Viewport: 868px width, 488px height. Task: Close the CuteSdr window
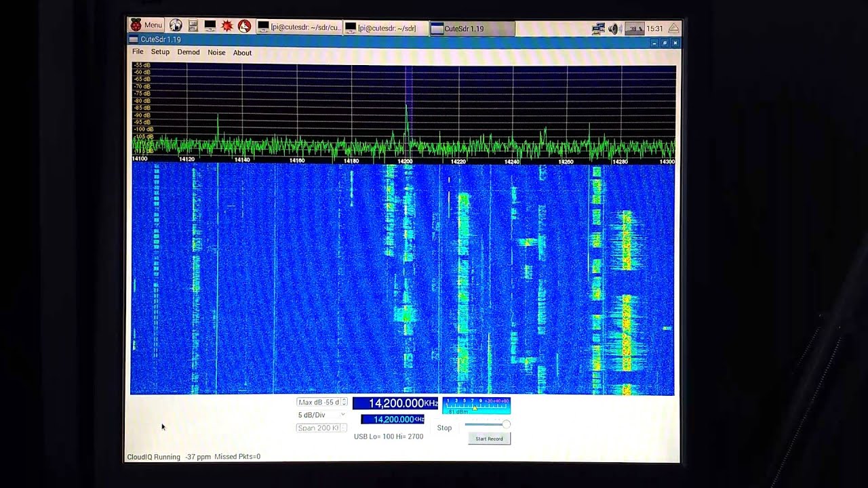coord(675,43)
